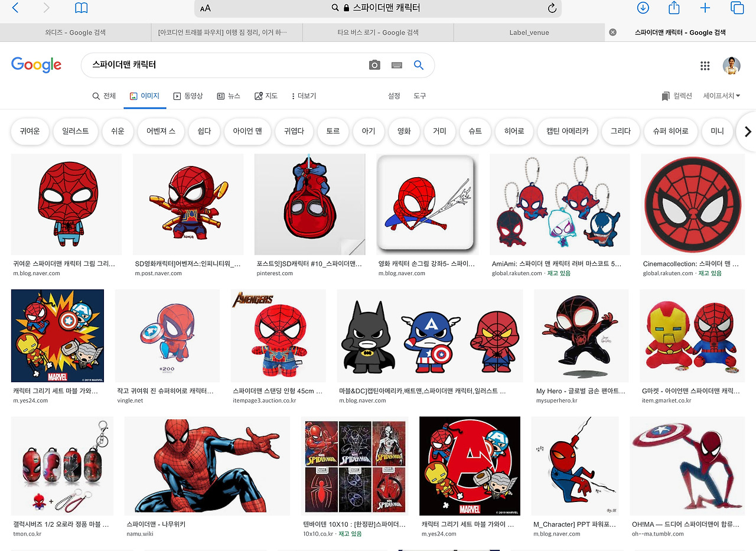Open the Iron Spider SD character thumbnail
756x551 pixels.
[188, 204]
